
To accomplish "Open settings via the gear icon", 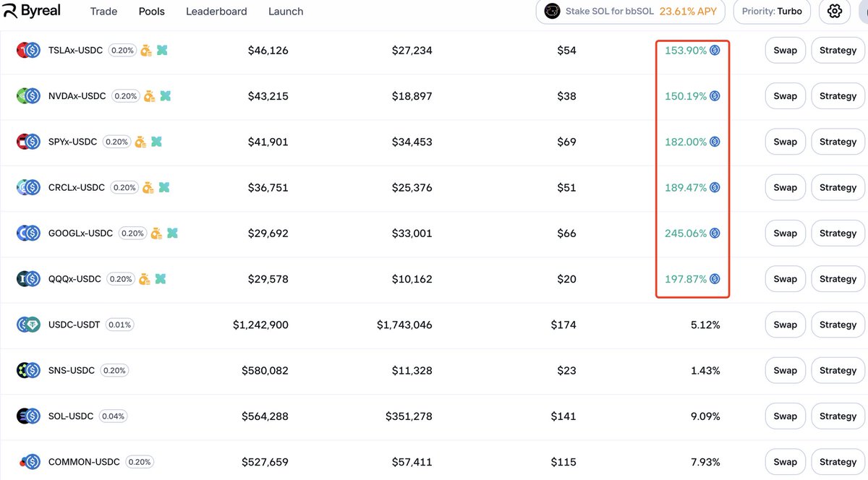I will [x=835, y=12].
